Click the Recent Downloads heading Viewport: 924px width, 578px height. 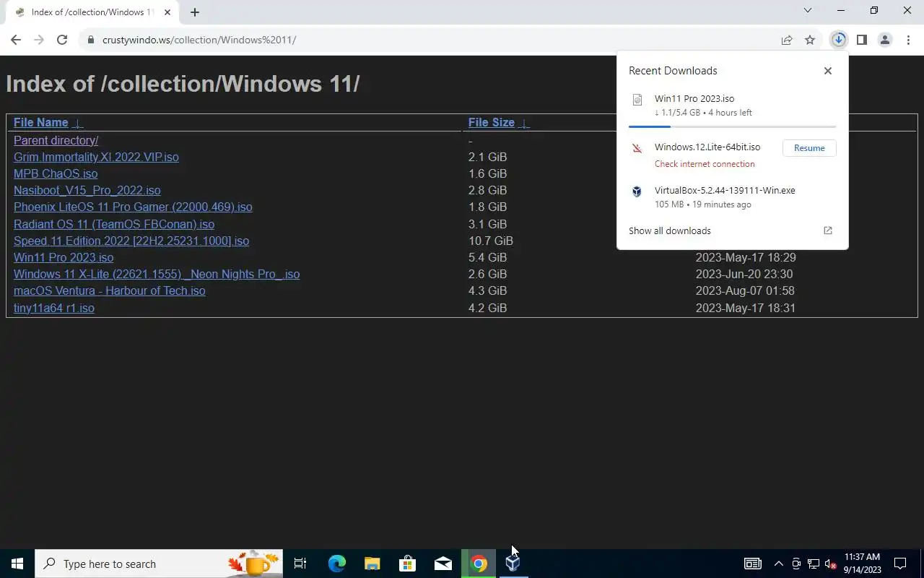pos(673,71)
